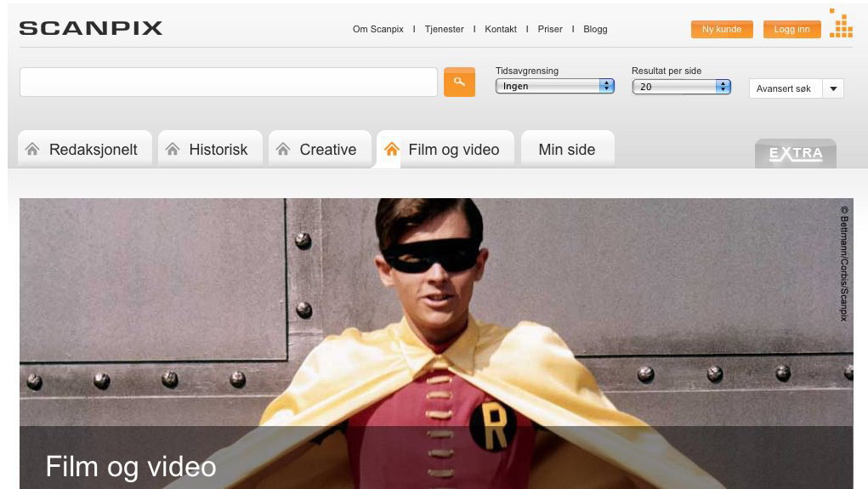Open the Kontakt link
This screenshot has height=489, width=868.
click(x=501, y=30)
